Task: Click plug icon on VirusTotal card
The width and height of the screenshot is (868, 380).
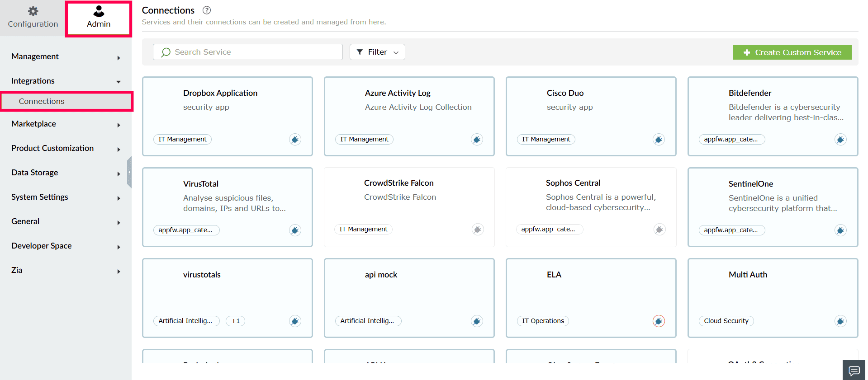Action: pos(295,230)
